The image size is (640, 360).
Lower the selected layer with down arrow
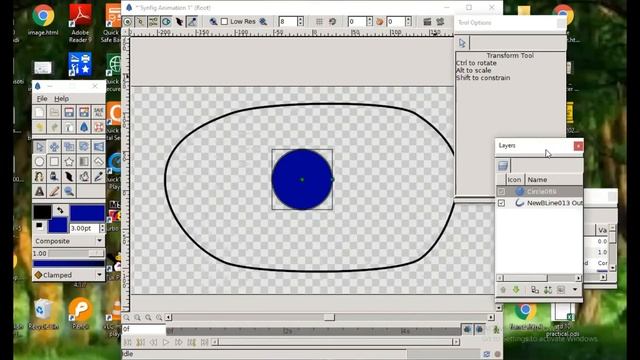click(x=516, y=290)
